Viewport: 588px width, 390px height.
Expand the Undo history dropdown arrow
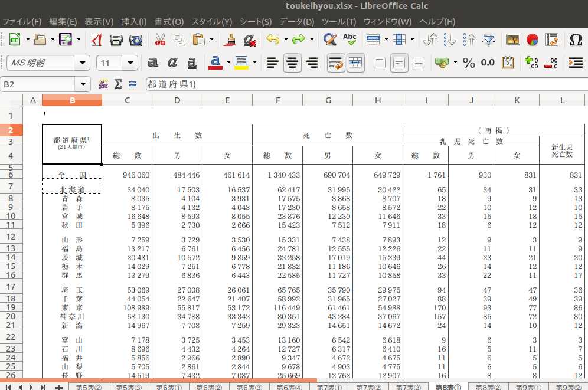[286, 40]
